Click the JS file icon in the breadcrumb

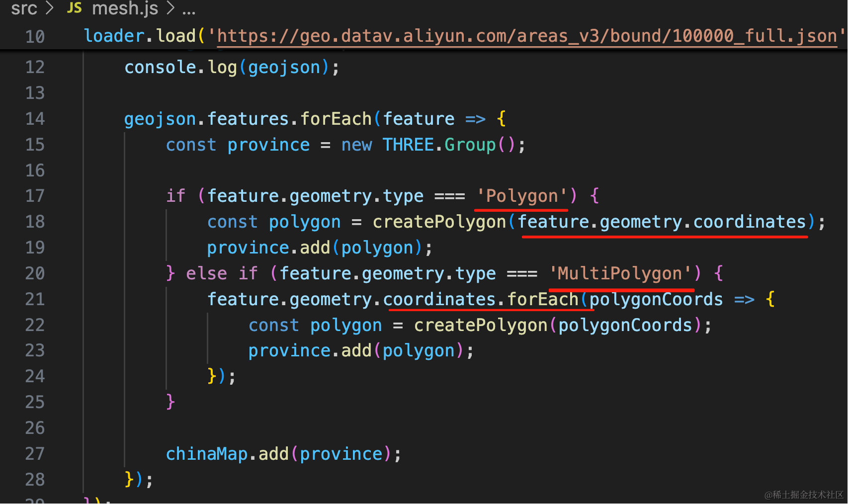(x=75, y=8)
